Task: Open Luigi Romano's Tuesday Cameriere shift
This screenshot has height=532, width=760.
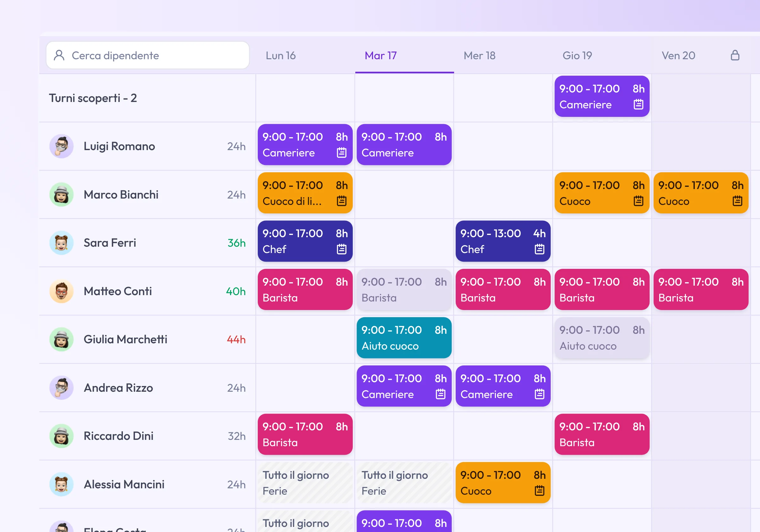Action: (404, 145)
